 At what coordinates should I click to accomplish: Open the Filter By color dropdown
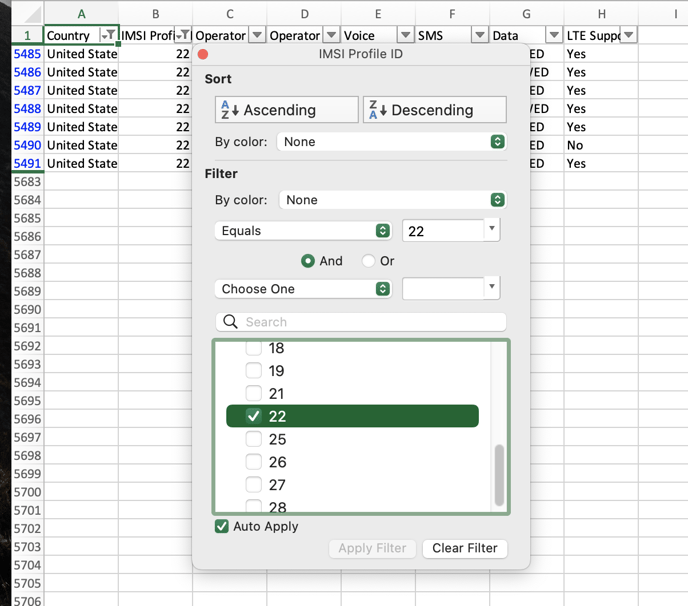[x=392, y=200]
